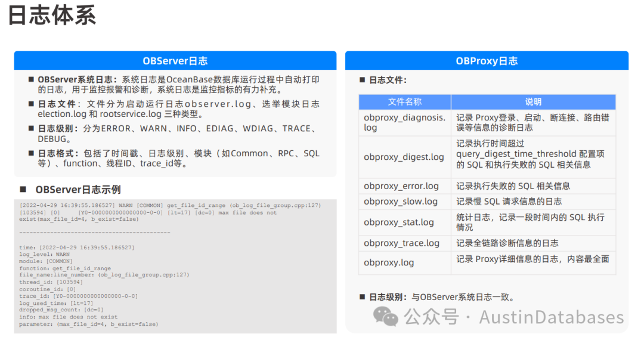Image resolution: width=644 pixels, height=343 pixels.
Task: Click the coroutine_id: [0] line
Action: point(47,289)
